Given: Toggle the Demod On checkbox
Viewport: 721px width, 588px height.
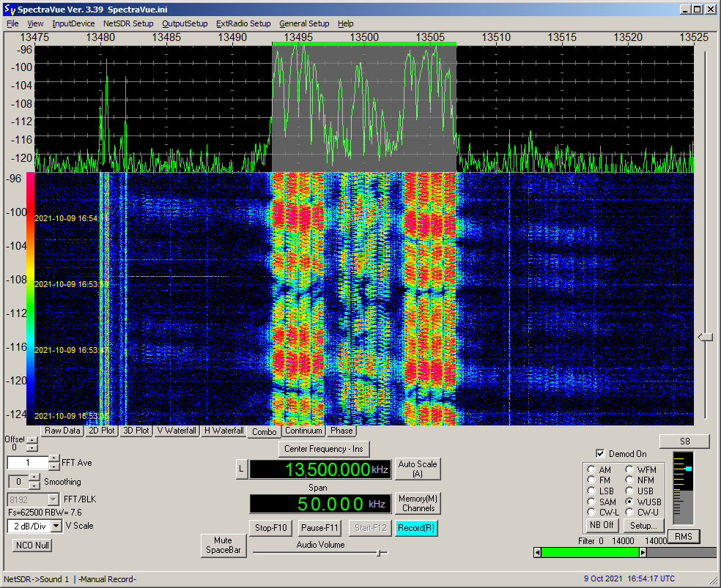Looking at the screenshot, I should pos(601,453).
